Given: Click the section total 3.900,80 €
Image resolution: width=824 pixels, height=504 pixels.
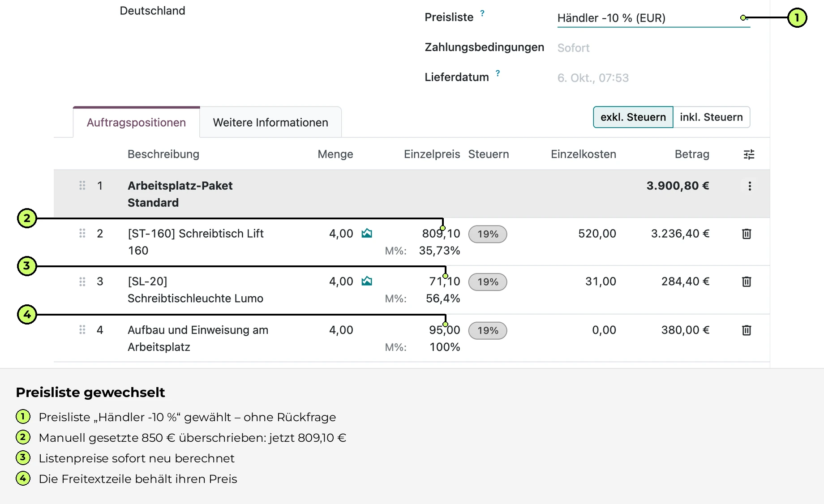Looking at the screenshot, I should click(678, 186).
